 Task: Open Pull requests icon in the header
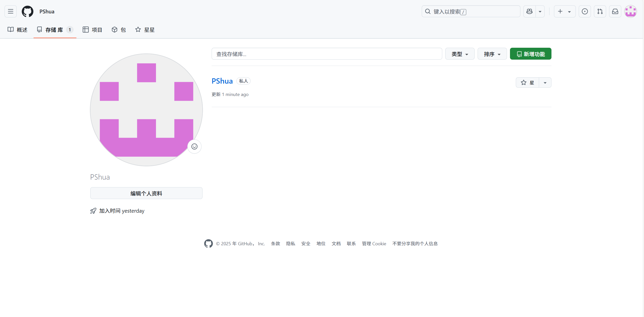600,11
